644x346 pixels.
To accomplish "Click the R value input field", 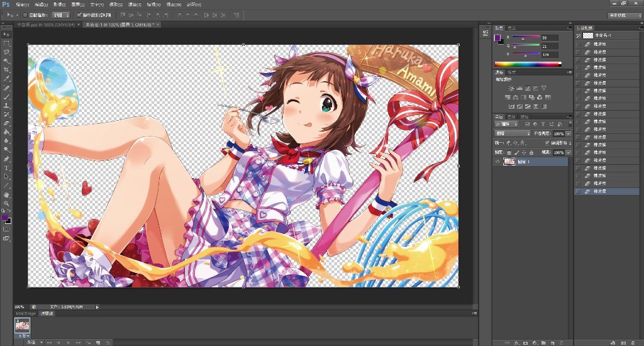I will pos(550,37).
